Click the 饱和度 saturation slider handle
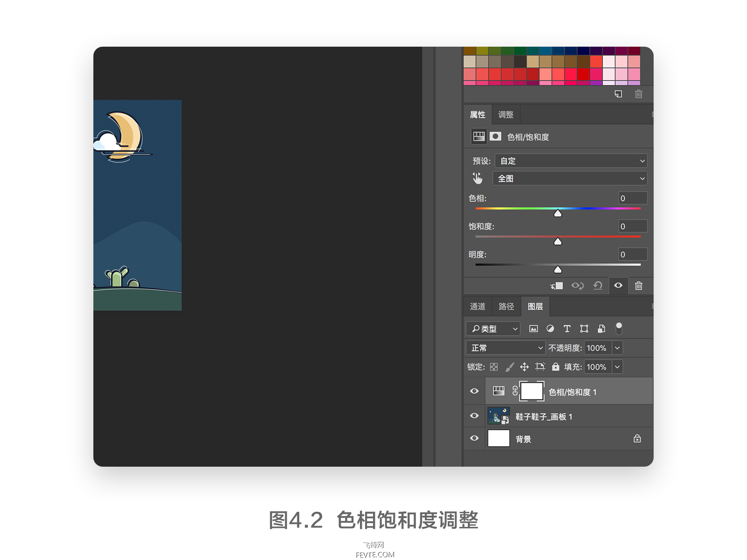The height and width of the screenshot is (560, 747). pyautogui.click(x=557, y=241)
